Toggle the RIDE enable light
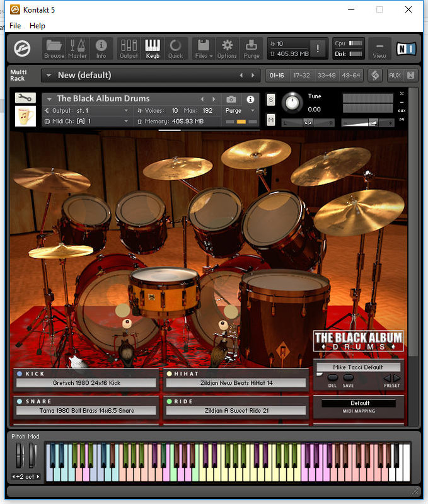 (169, 401)
